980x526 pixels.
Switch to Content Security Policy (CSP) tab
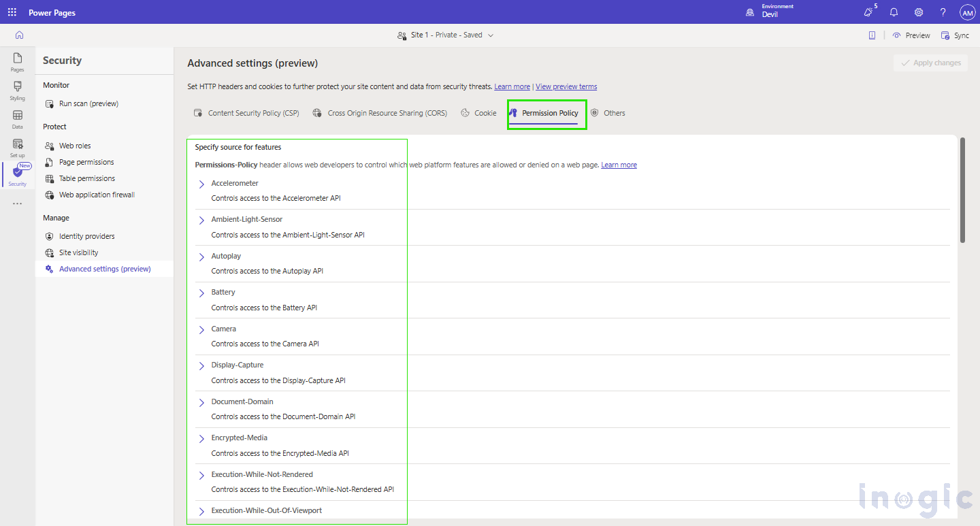click(x=246, y=113)
